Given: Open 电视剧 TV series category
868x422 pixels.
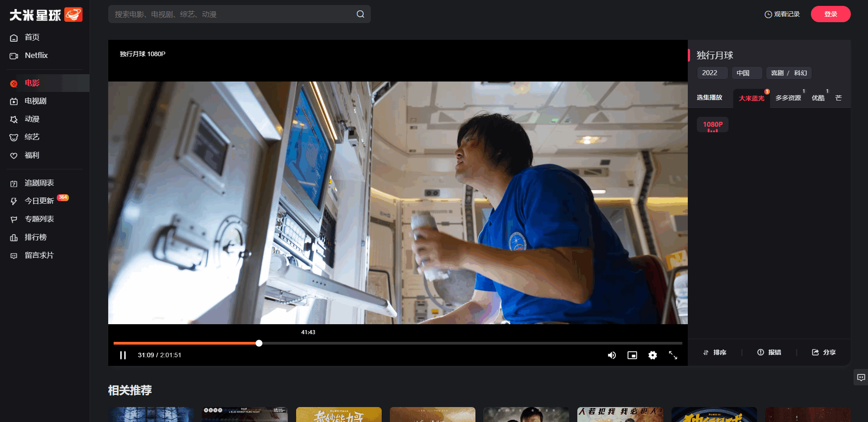Looking at the screenshot, I should point(35,101).
